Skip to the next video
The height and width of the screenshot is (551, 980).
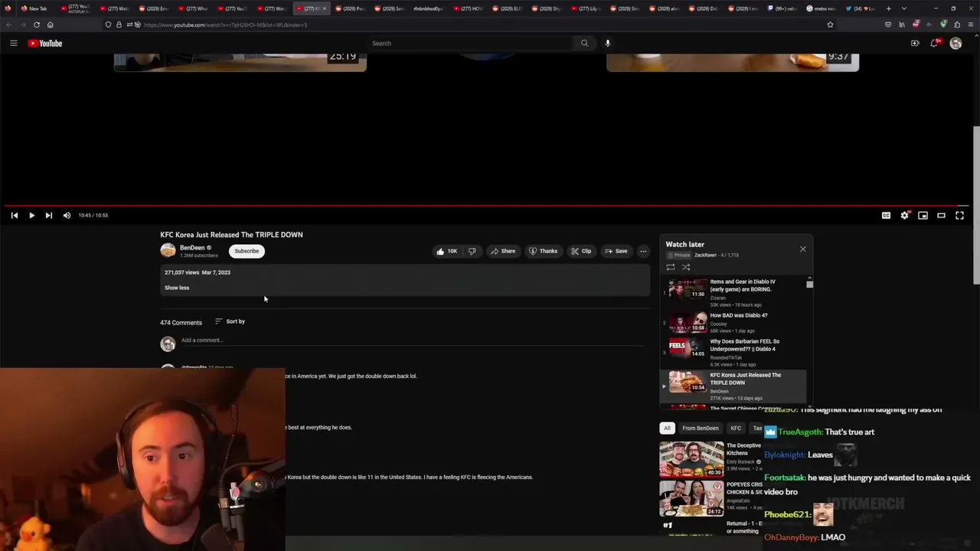pyautogui.click(x=49, y=216)
